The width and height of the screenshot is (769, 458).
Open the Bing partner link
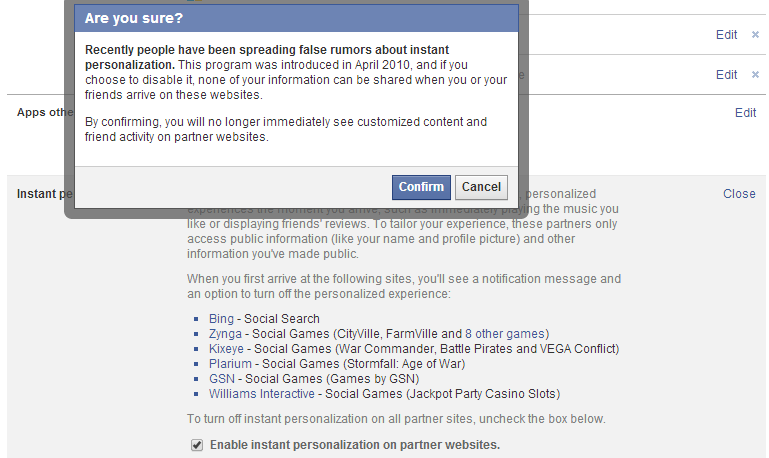(x=221, y=319)
